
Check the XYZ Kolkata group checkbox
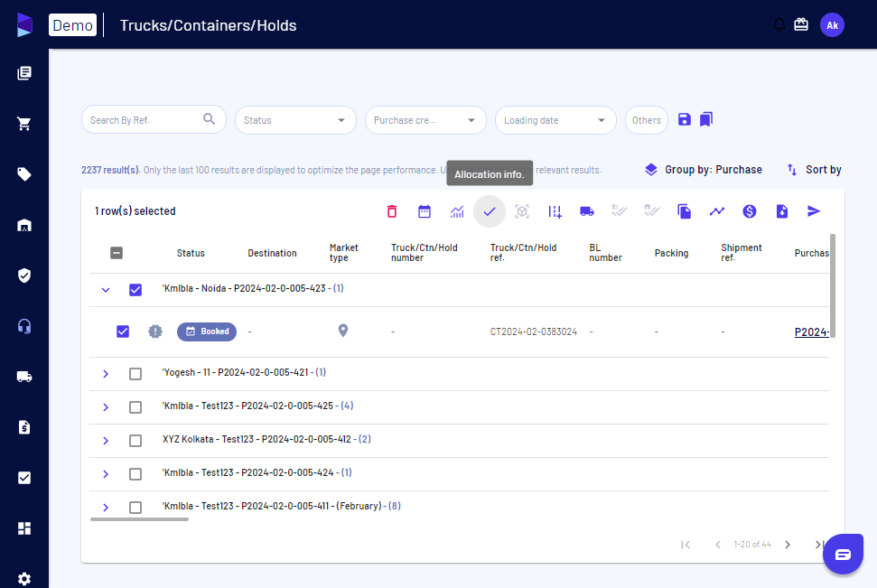(x=135, y=441)
